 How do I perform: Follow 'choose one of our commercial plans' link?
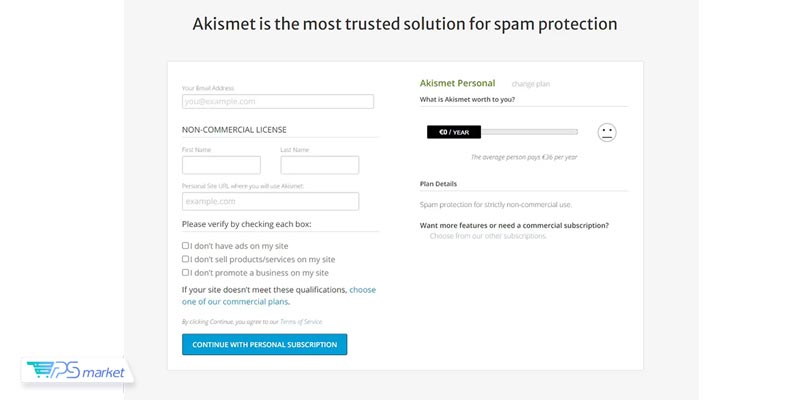279,295
